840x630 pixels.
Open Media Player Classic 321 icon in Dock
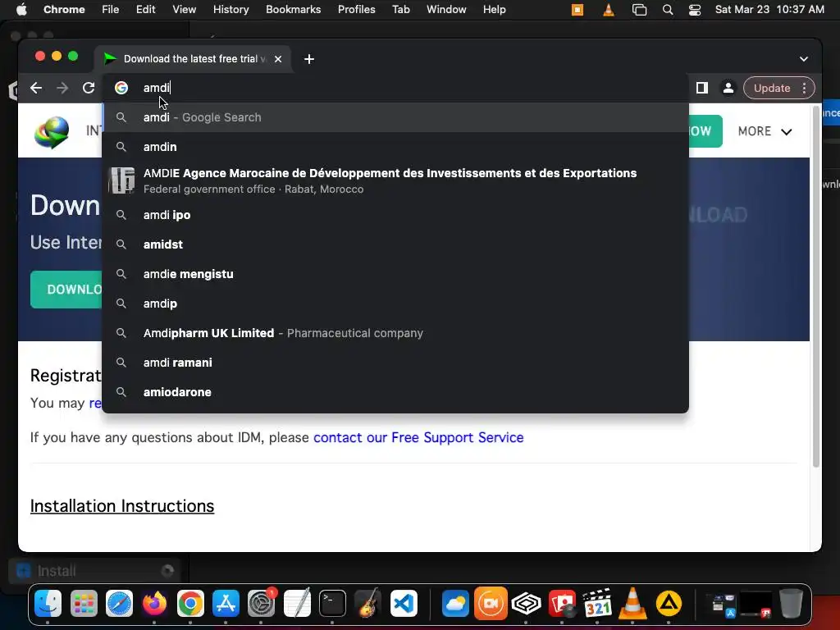point(597,605)
